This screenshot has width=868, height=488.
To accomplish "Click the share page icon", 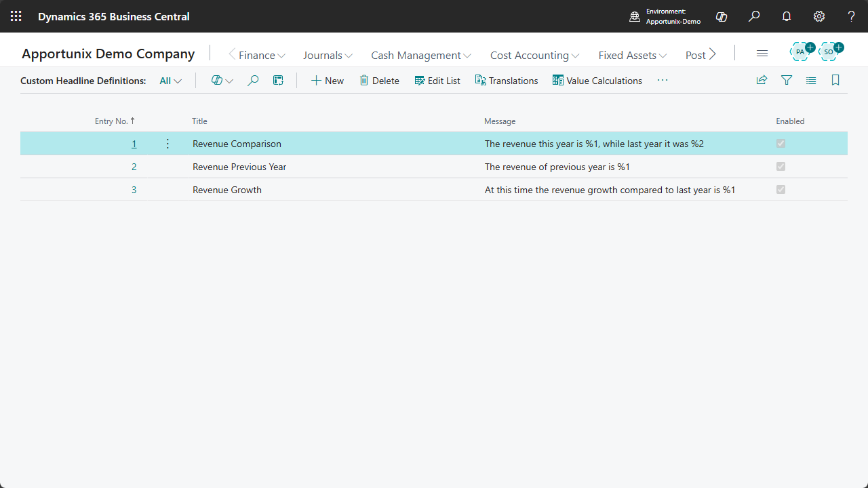I will [x=762, y=80].
